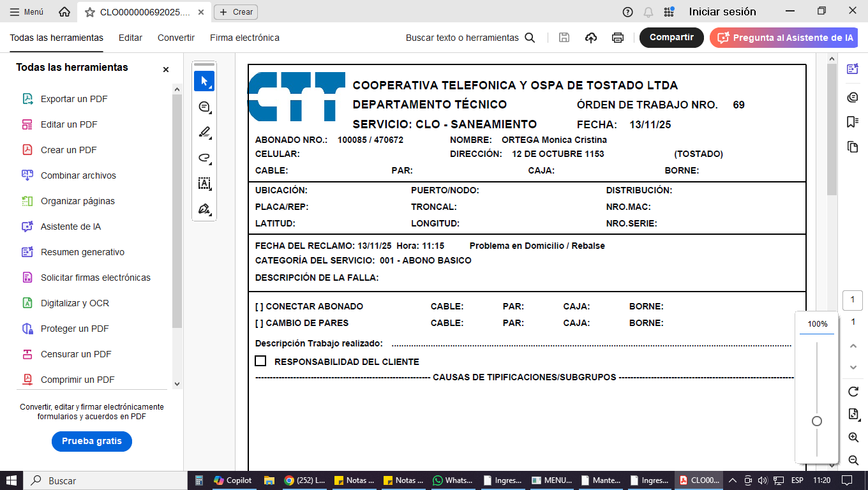Click the cloud upload icon

pos(591,38)
